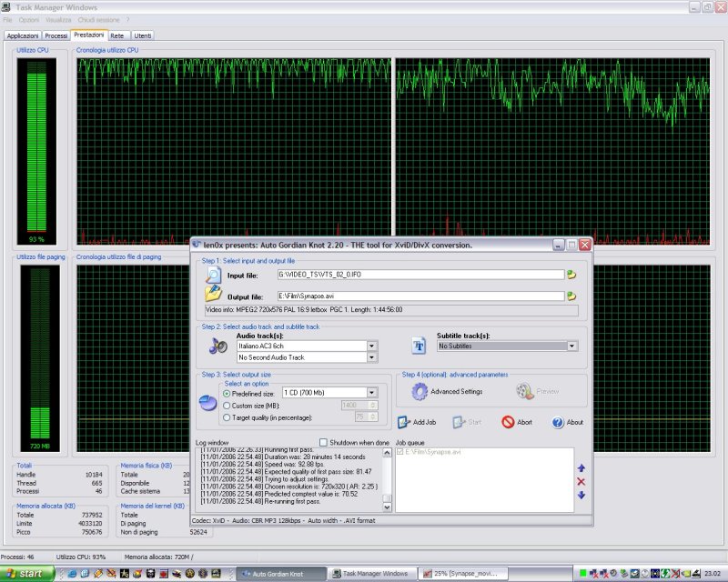Browse for the output file location
This screenshot has height=582, width=728.
pyautogui.click(x=571, y=296)
